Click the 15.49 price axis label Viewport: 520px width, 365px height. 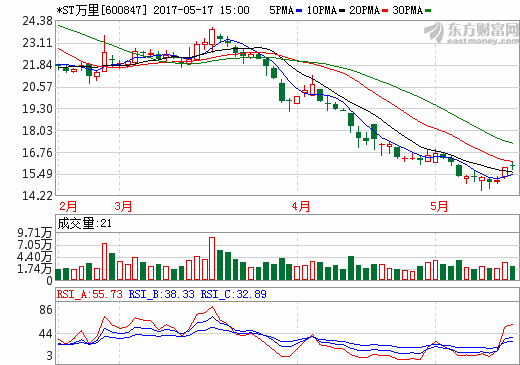pyautogui.click(x=38, y=174)
